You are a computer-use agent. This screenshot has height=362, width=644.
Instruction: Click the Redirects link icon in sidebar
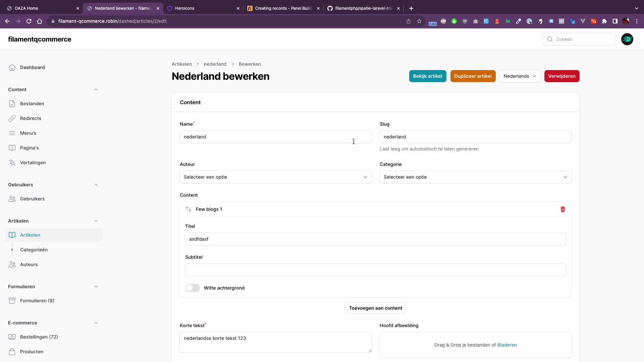pos(12,118)
